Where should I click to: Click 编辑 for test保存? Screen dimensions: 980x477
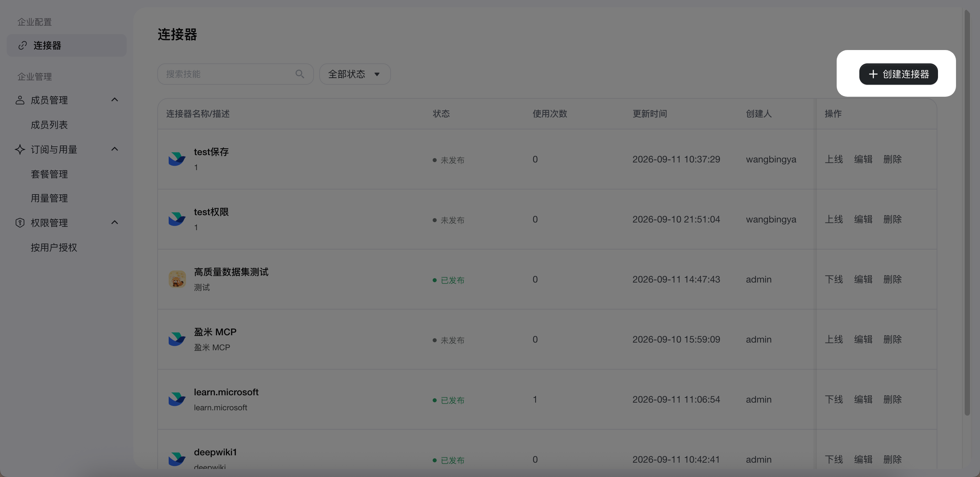click(x=863, y=159)
